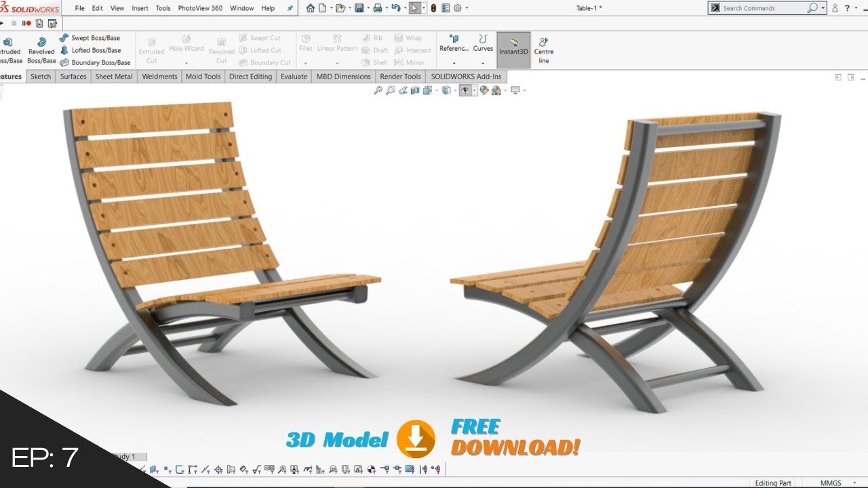Click the Zoom to Fit icon
868x488 pixels.
(378, 90)
